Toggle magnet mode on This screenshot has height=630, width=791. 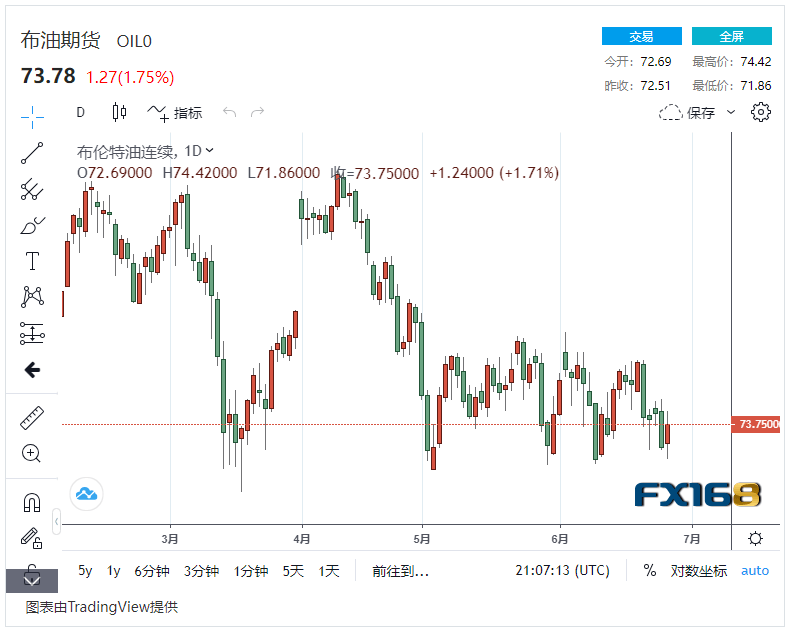click(32, 502)
